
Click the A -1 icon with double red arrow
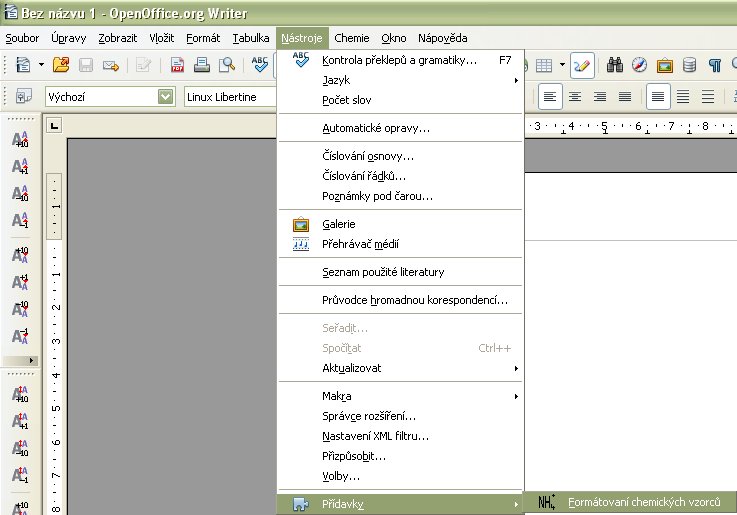pyautogui.click(x=20, y=475)
